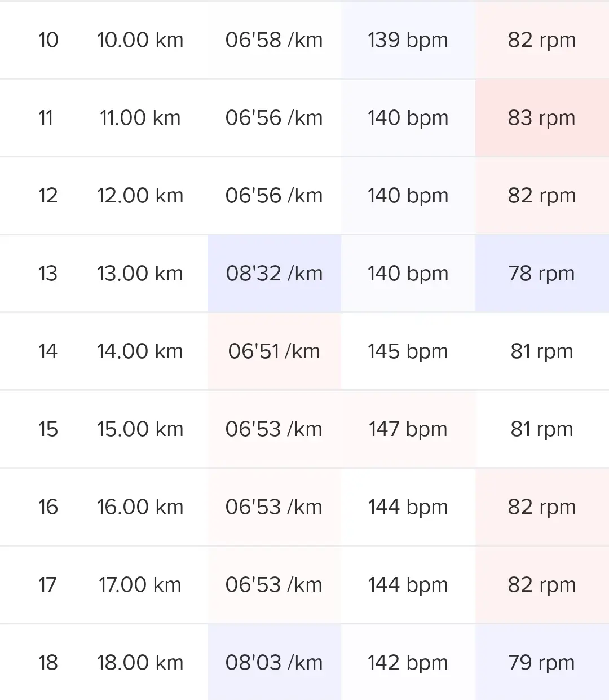Select the 12.00 km distance entry
Screen dimensions: 609x700
[140, 196]
